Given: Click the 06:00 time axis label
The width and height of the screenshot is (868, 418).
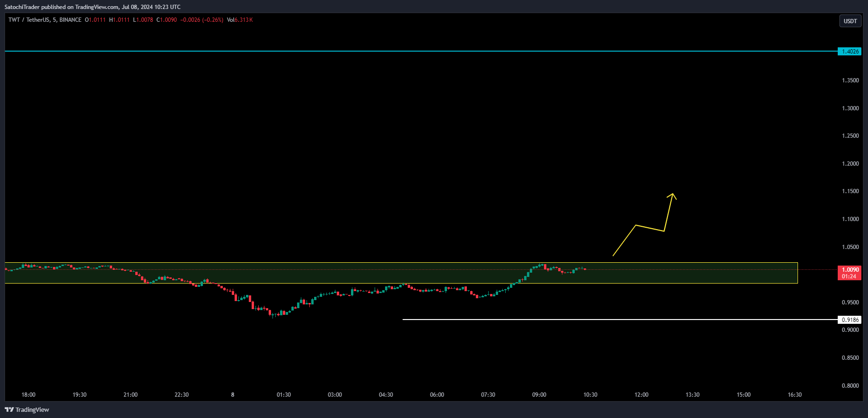Looking at the screenshot, I should pyautogui.click(x=437, y=395).
